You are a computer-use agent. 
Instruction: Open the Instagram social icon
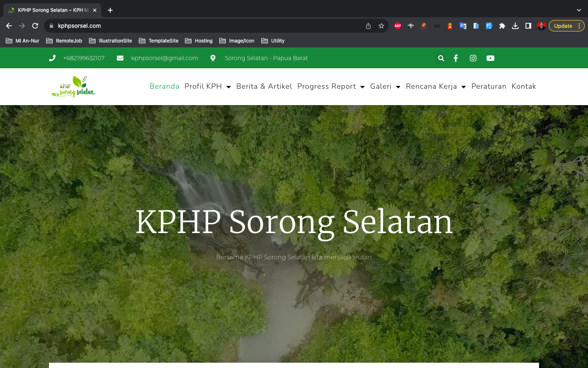473,58
